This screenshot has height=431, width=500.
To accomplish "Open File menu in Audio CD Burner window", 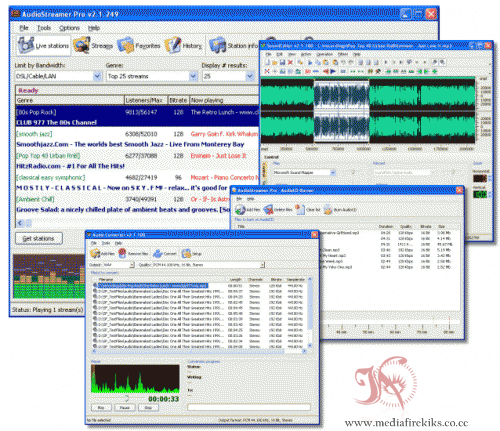I will click(239, 199).
